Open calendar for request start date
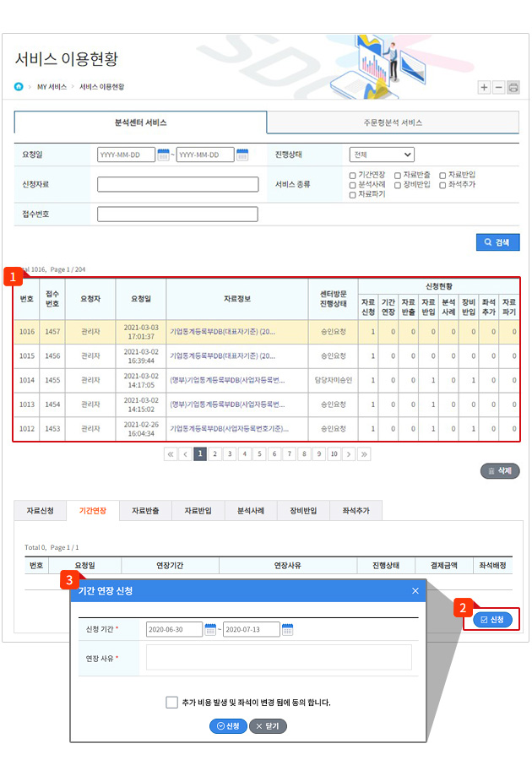 (x=163, y=155)
